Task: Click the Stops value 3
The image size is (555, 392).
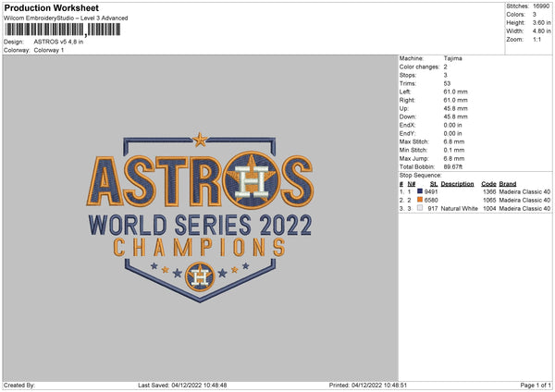Action: [x=445, y=76]
